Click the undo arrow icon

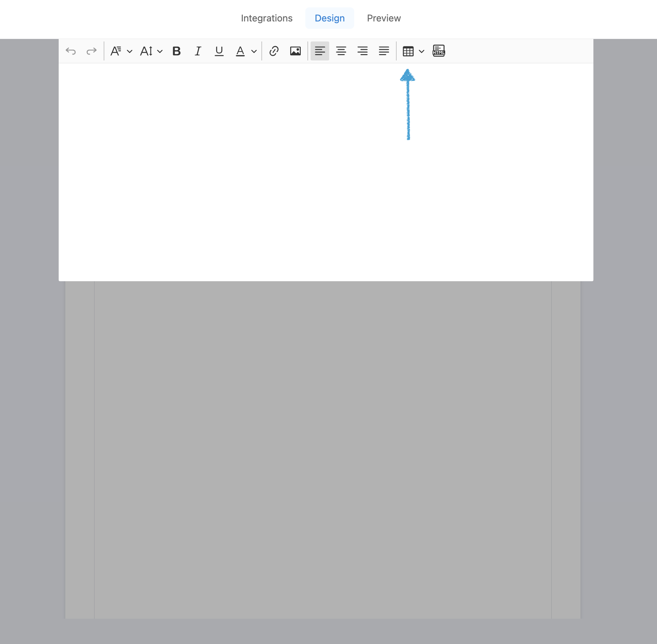(71, 51)
